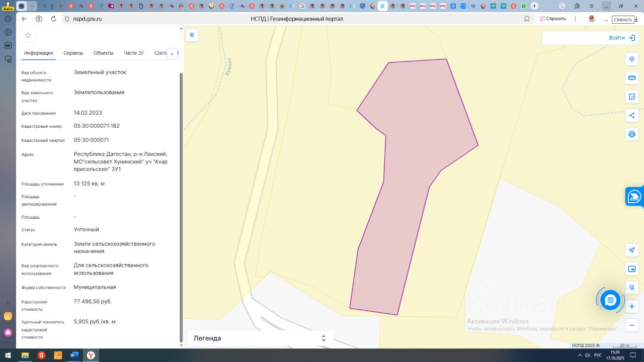Collapse the info panel with double-chevron button

tap(192, 35)
